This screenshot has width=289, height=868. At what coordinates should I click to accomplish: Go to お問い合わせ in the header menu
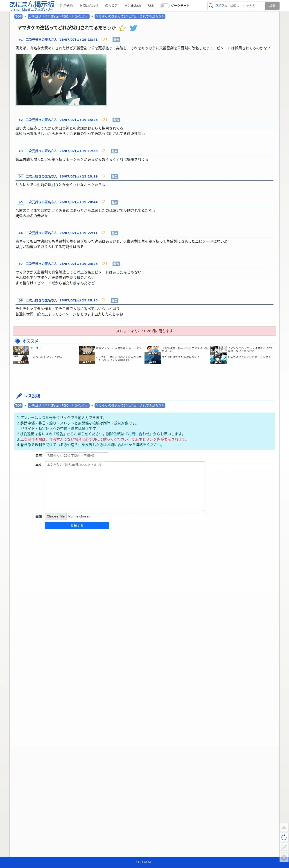[89, 6]
